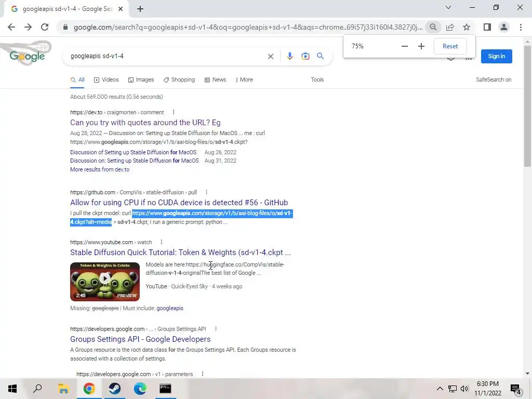Expand the More search categories

(244, 79)
